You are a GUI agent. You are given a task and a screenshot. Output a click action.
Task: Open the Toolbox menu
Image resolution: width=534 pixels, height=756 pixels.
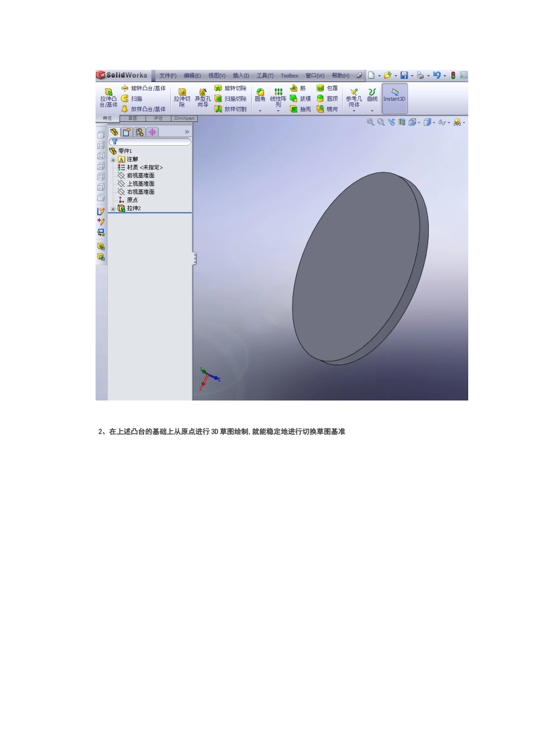289,75
